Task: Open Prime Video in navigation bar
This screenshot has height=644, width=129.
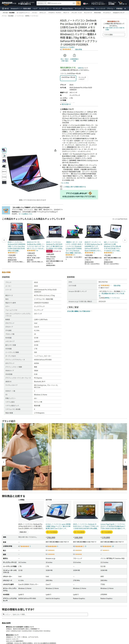Action: (90, 8)
